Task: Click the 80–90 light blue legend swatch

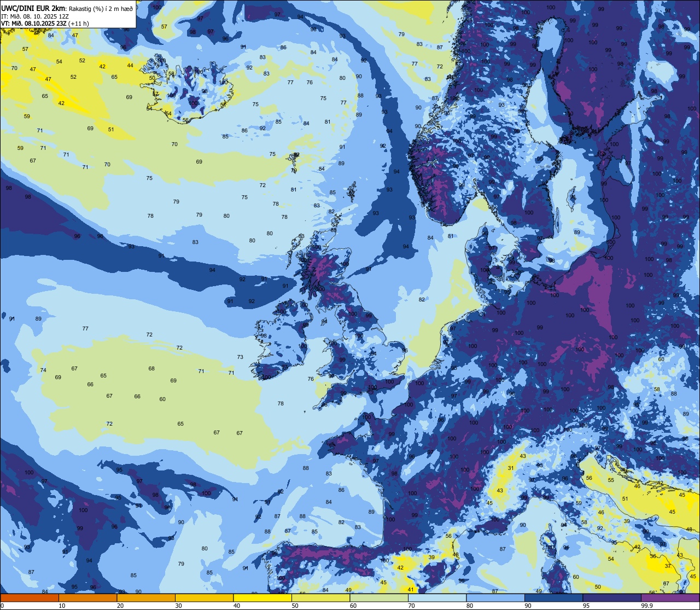Action: pyautogui.click(x=495, y=597)
